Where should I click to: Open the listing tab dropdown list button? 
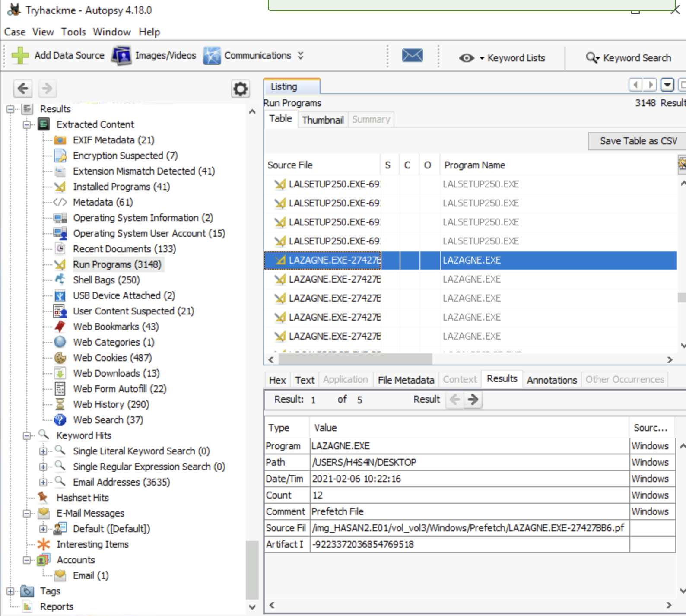[667, 85]
